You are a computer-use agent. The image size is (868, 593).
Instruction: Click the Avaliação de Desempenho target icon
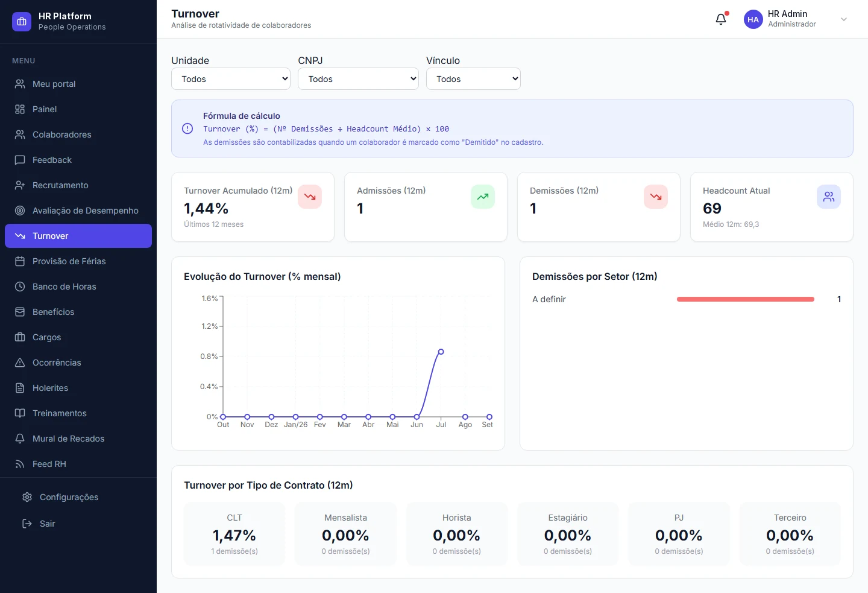point(20,211)
